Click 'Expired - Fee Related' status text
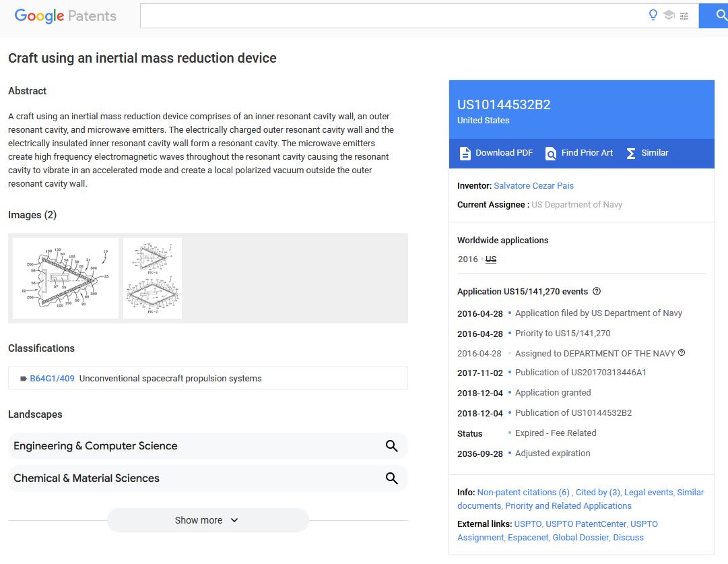This screenshot has width=728, height=564. 556,433
